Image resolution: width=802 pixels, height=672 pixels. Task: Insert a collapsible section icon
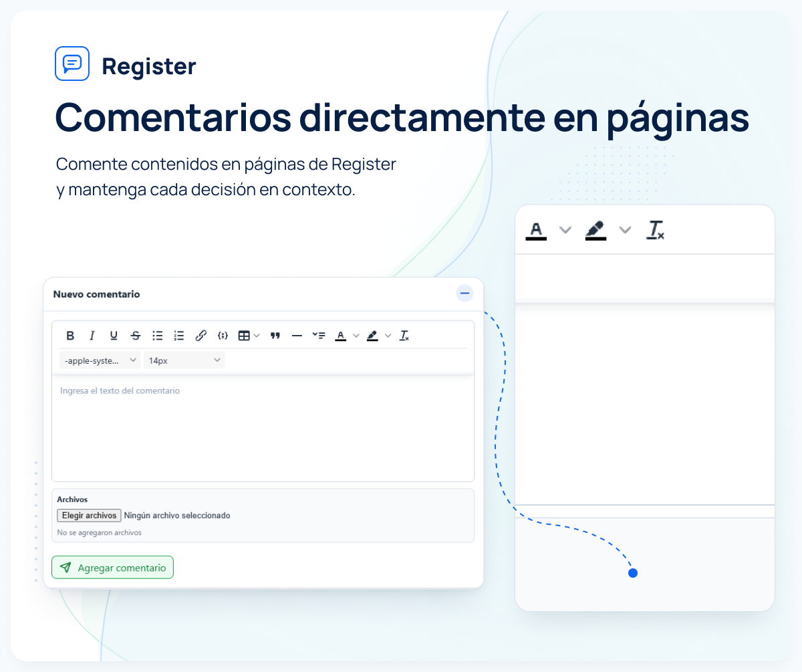[319, 336]
